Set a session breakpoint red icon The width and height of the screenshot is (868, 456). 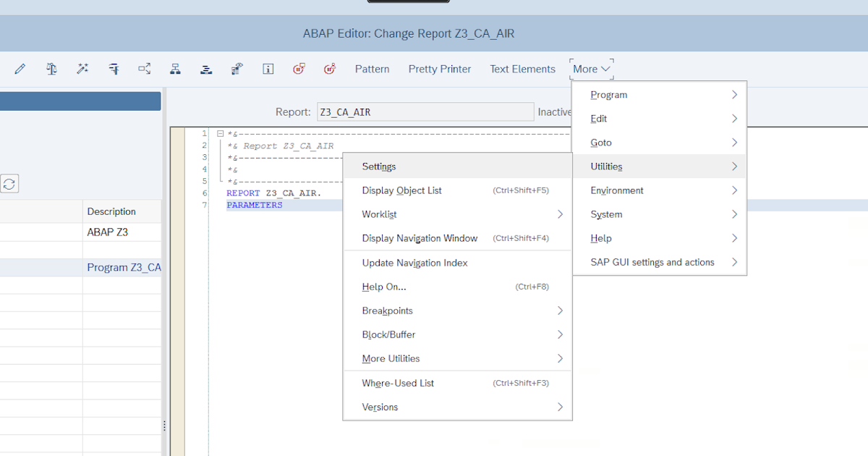[x=299, y=69]
